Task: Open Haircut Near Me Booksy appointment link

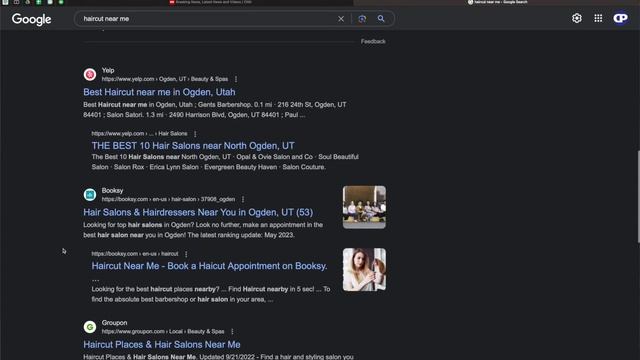Action: (209, 266)
